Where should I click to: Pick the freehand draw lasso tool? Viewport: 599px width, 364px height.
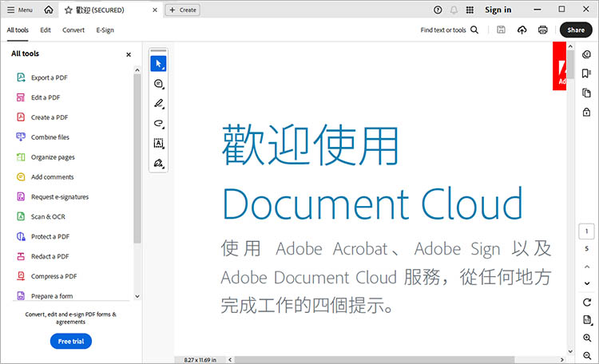pyautogui.click(x=158, y=124)
